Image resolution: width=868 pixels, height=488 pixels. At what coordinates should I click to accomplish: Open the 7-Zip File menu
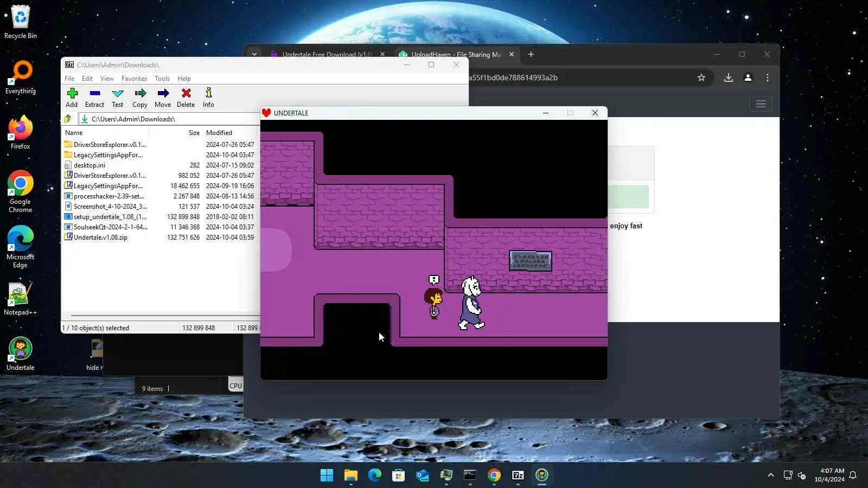coord(69,79)
